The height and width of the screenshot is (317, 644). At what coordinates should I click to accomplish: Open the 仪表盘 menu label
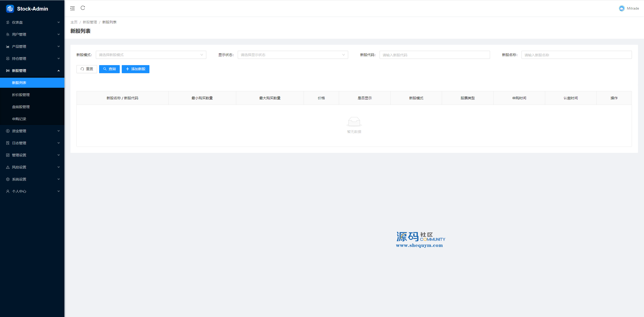pyautogui.click(x=17, y=22)
